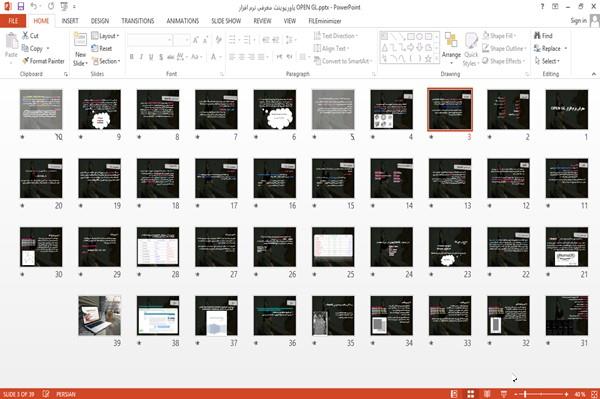Image resolution: width=600 pixels, height=399 pixels.
Task: Expand the shapes gallery More arrow
Action: (436, 59)
